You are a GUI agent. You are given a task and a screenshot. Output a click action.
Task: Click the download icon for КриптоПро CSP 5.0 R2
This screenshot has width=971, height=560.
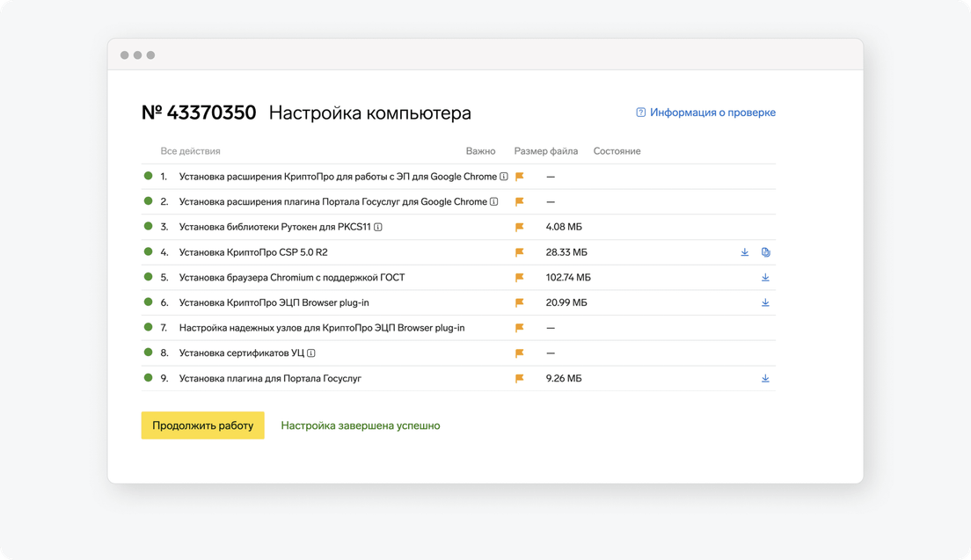click(745, 252)
